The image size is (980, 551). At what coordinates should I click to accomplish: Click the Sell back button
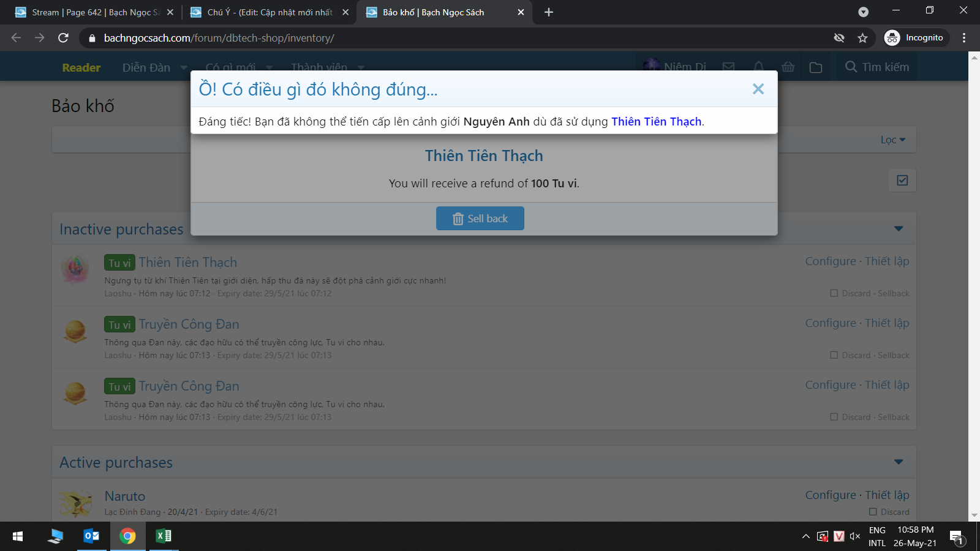pos(480,219)
